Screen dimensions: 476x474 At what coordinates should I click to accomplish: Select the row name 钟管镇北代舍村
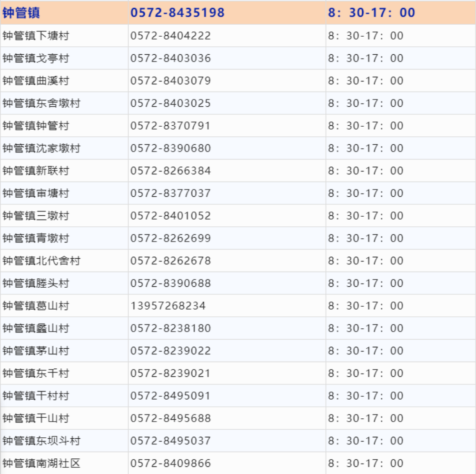click(41, 261)
